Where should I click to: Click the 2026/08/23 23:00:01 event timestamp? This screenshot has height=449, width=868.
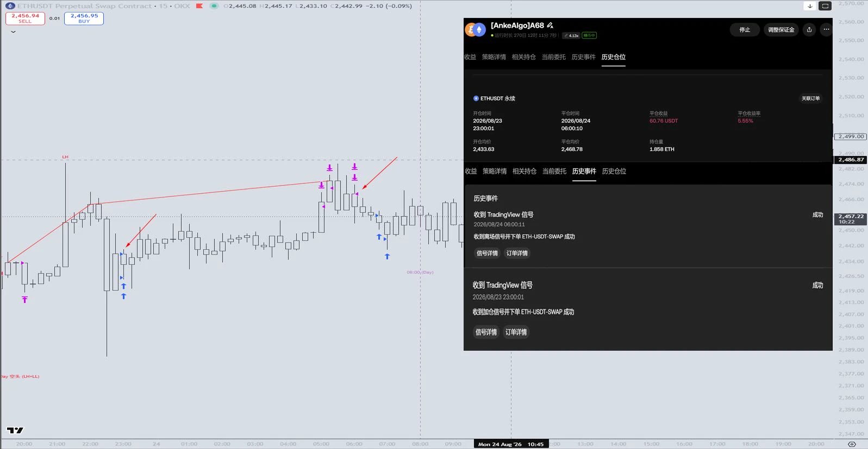(498, 298)
